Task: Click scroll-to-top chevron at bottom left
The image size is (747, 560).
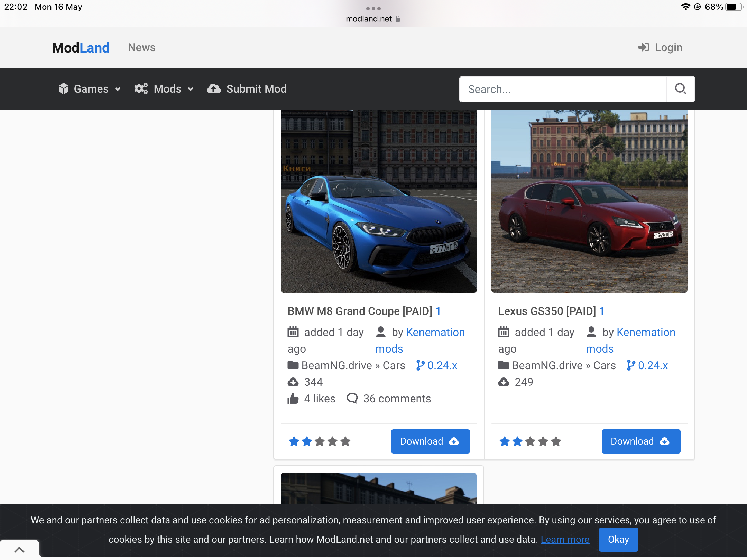Action: pyautogui.click(x=19, y=549)
